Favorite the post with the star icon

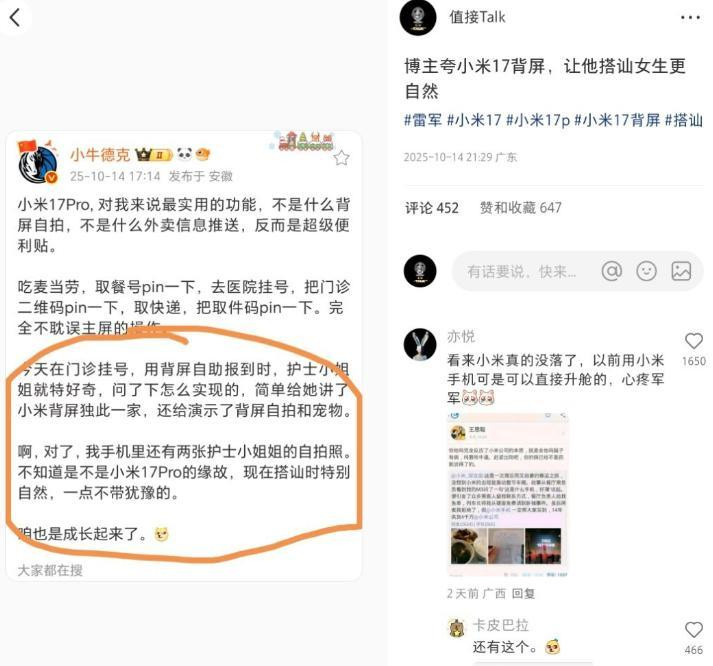tap(341, 158)
